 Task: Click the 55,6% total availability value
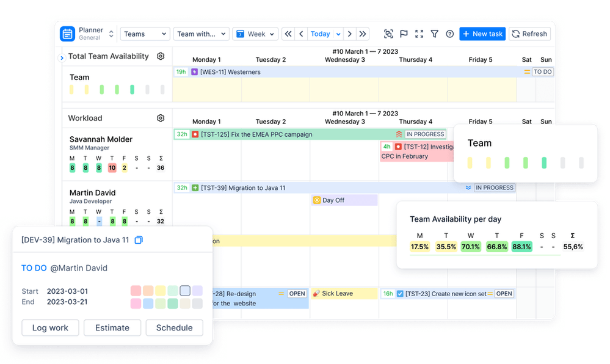click(573, 247)
